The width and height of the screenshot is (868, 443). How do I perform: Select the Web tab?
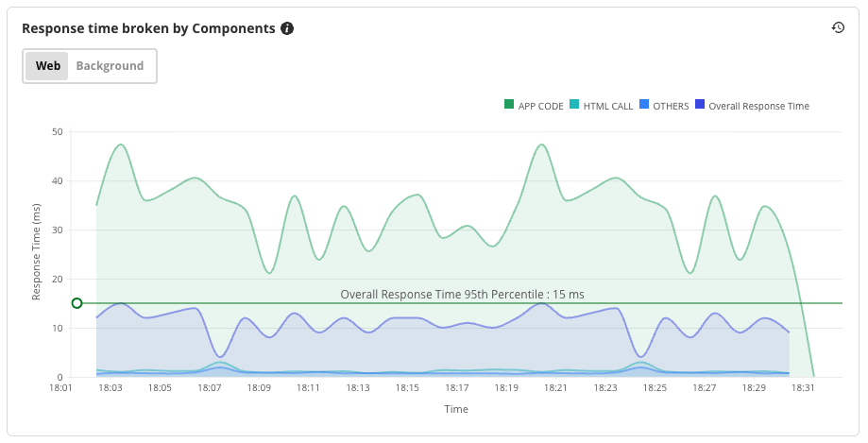pos(48,66)
